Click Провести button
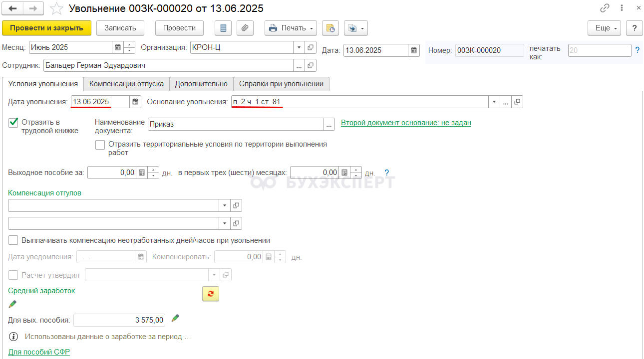Screen dimensions: 644x359 click(x=180, y=28)
